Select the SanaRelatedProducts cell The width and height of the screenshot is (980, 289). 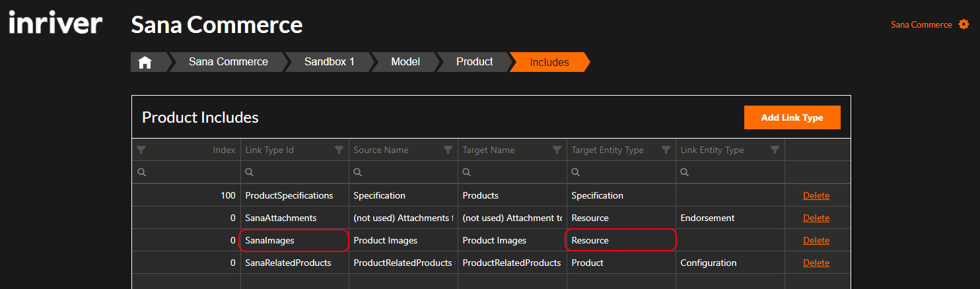[295, 263]
